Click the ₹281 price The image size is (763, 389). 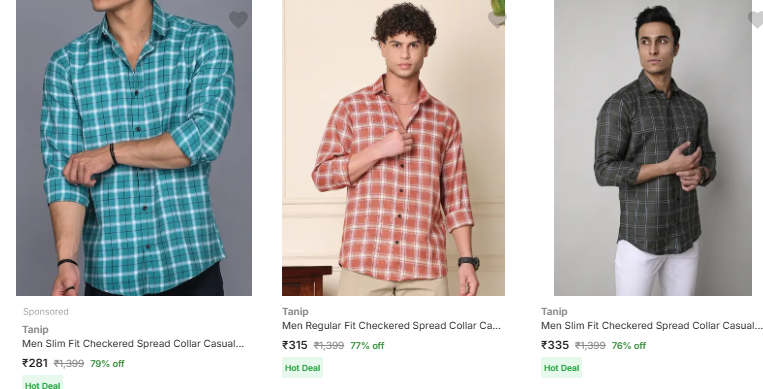tap(35, 363)
